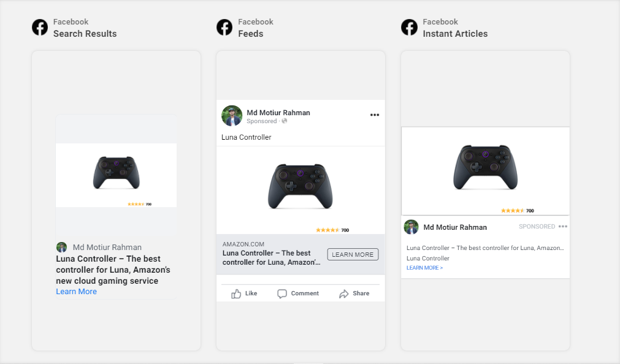Open the SPONSORED three-dot menu in Instant Articles
Screen dimensions: 620x364
562,226
